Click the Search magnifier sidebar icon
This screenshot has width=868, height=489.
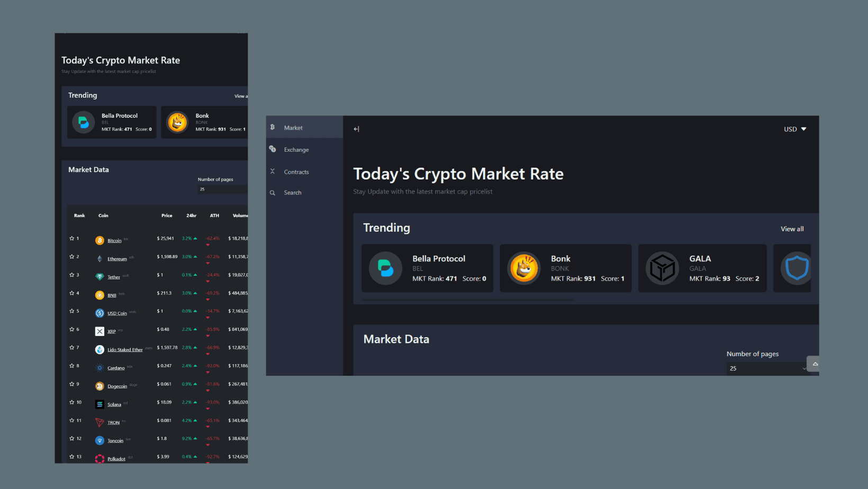click(x=273, y=193)
